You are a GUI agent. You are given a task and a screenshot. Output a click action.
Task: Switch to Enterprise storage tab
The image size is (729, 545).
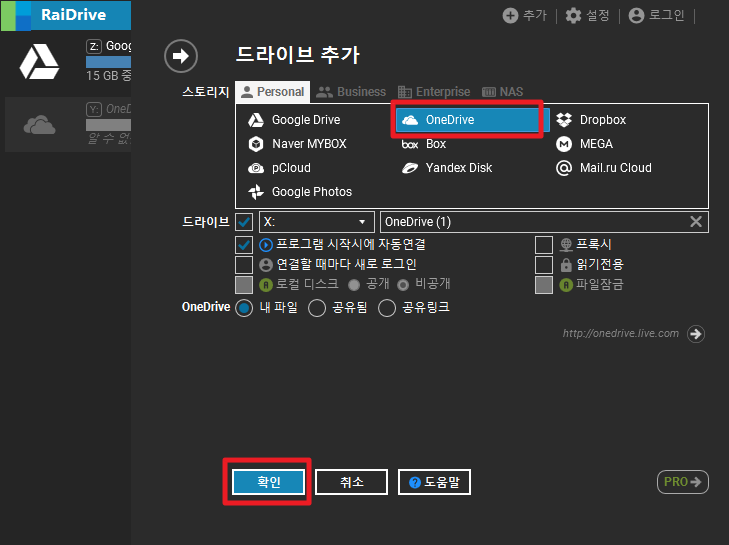(434, 92)
